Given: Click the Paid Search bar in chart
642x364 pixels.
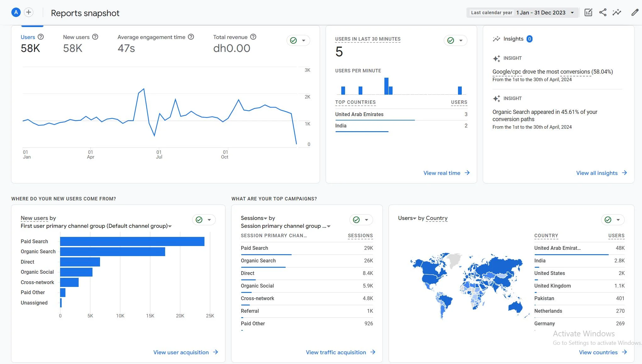Looking at the screenshot, I should tap(132, 241).
